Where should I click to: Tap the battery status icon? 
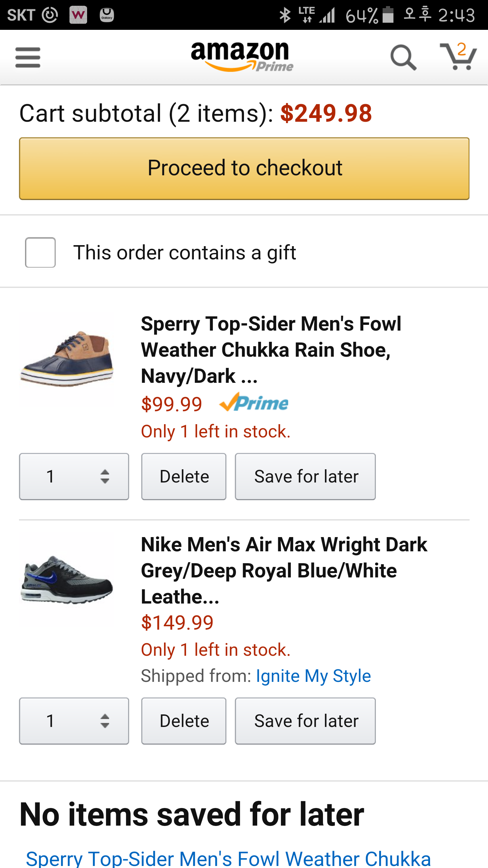pos(388,15)
